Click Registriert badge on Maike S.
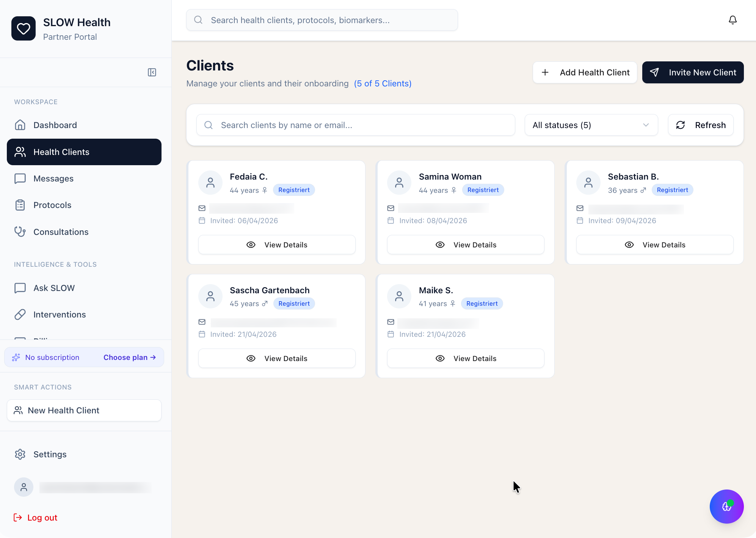756x538 pixels. click(x=482, y=303)
